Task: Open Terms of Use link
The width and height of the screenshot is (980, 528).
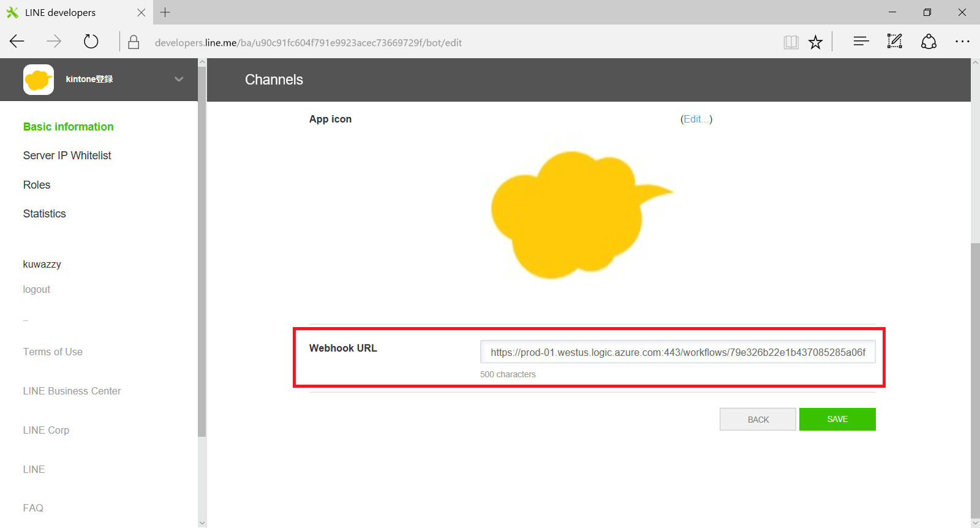Action: click(53, 352)
